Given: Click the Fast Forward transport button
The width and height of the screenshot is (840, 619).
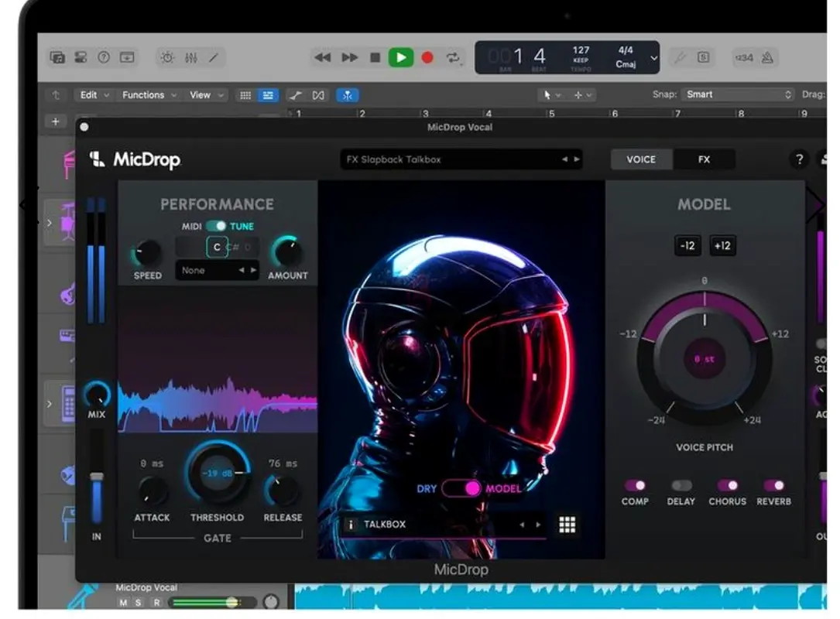Looking at the screenshot, I should [x=349, y=57].
